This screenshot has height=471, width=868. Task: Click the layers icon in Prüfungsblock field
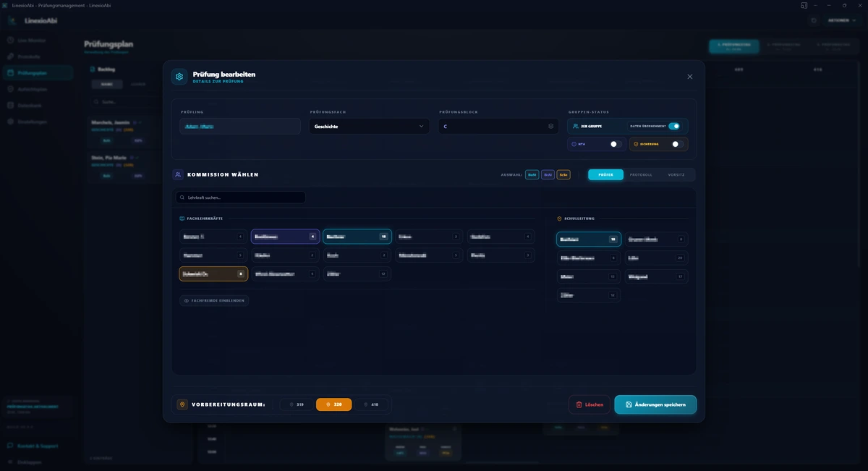[550, 127]
